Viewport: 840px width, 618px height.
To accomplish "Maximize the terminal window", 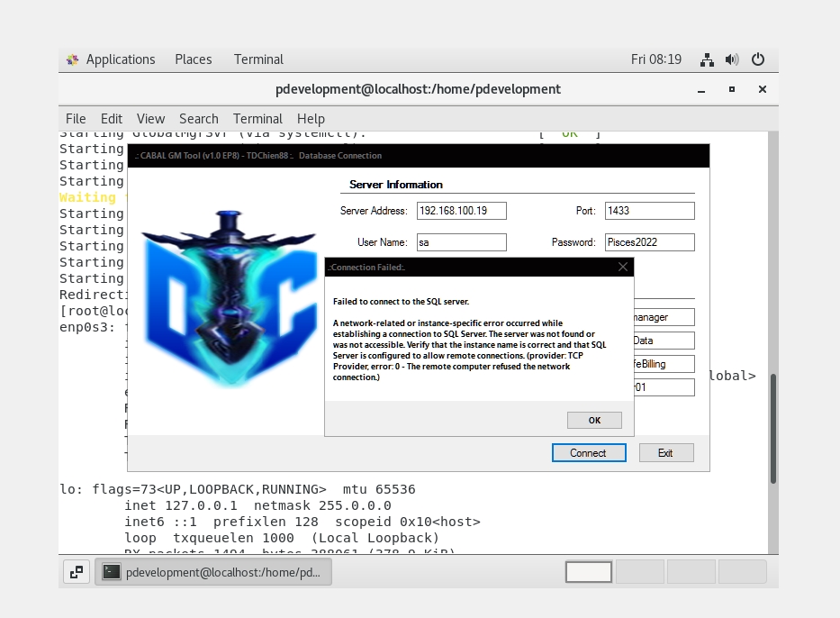I will click(x=732, y=89).
